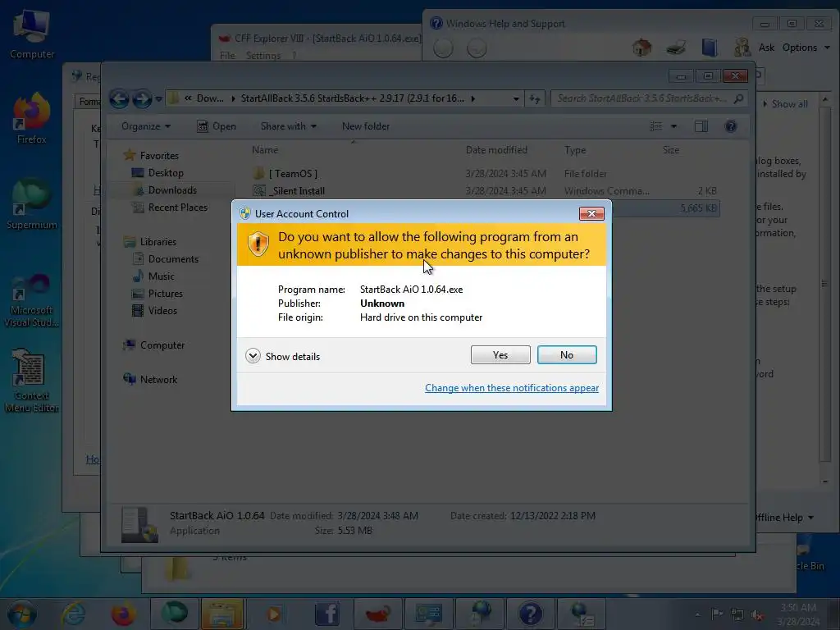This screenshot has width=840, height=630.
Task: Click the muted volume tray icon
Action: [757, 615]
